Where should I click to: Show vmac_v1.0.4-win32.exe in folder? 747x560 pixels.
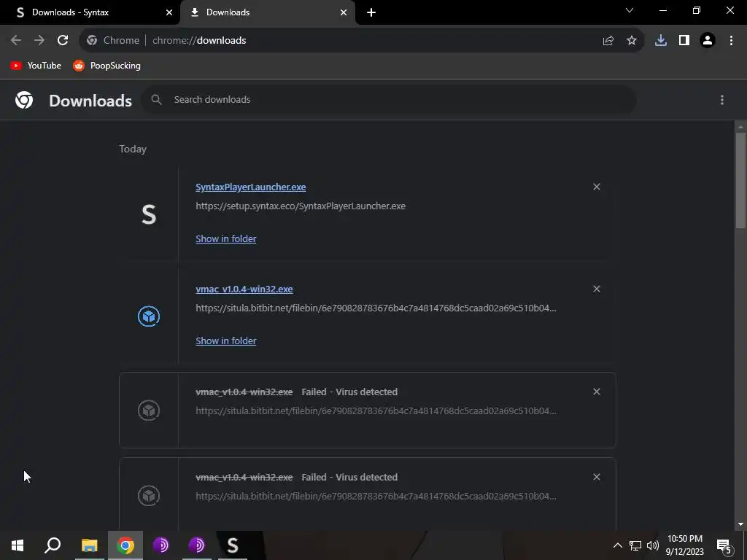pyautogui.click(x=226, y=341)
